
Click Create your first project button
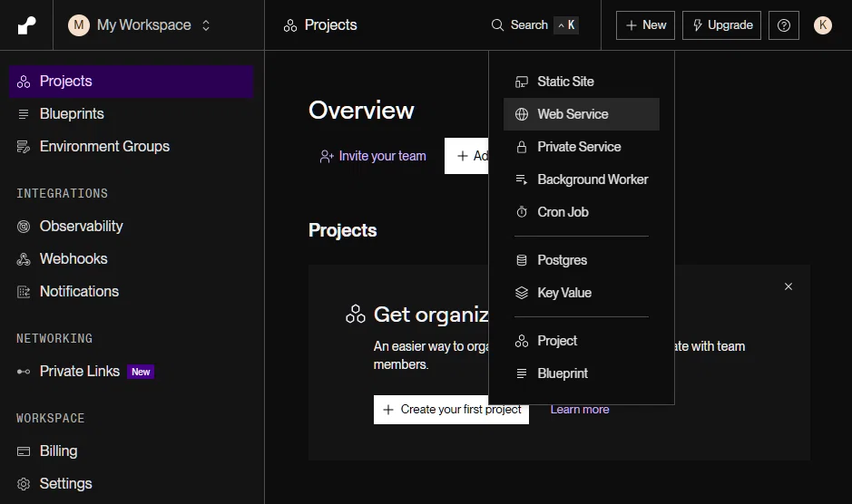451,410
